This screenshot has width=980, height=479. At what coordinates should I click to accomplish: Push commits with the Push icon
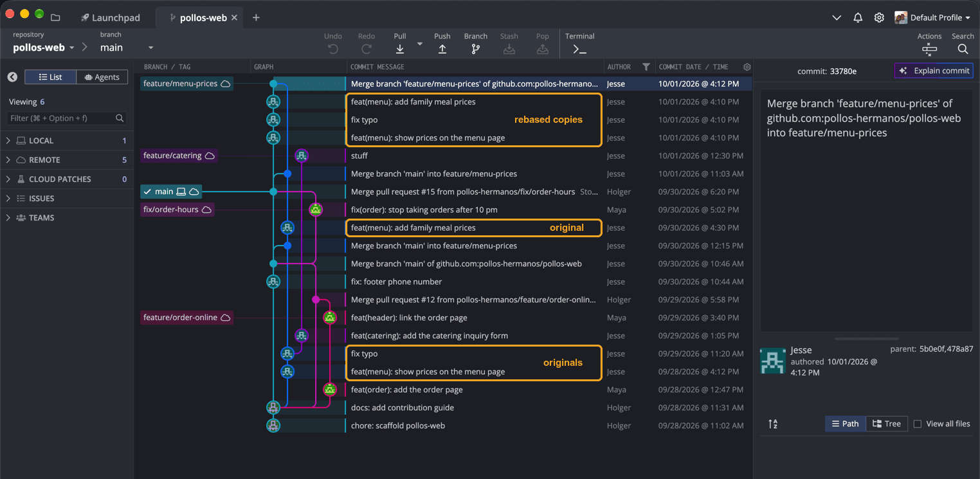(x=442, y=49)
